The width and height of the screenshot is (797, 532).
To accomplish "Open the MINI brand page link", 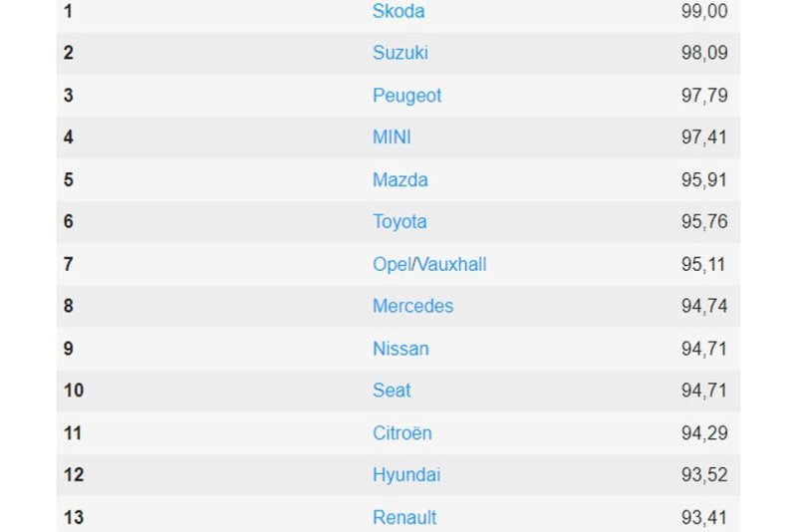I will coord(392,137).
